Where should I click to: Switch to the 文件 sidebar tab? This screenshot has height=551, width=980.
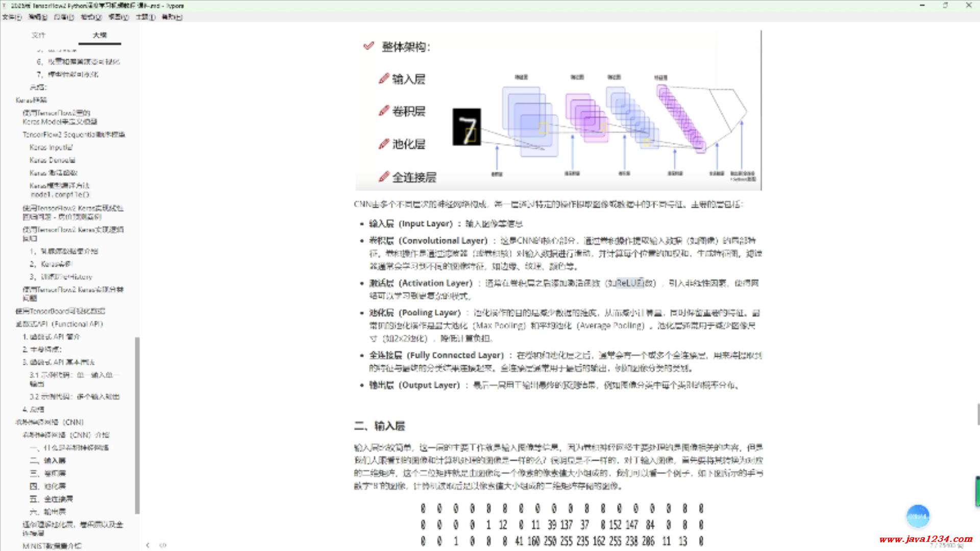pos(38,35)
